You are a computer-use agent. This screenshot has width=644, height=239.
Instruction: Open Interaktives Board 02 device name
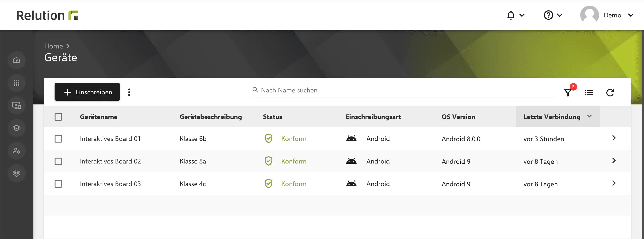pyautogui.click(x=110, y=161)
